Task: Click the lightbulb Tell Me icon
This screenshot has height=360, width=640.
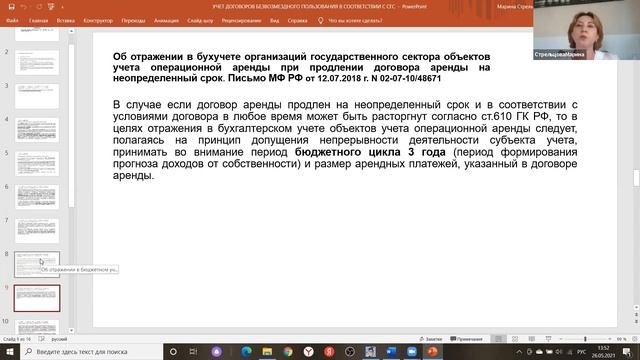Action: (320, 20)
